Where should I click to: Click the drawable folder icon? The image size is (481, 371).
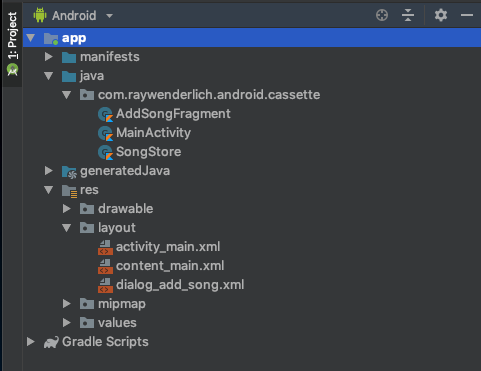click(87, 209)
